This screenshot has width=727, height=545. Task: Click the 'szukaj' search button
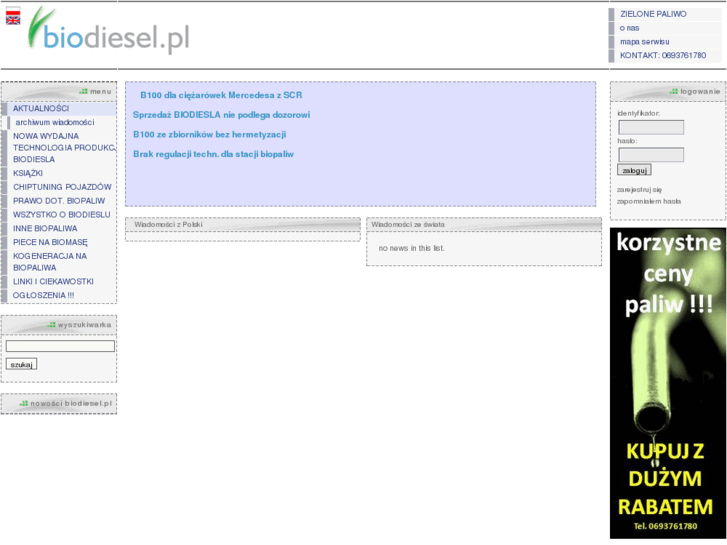(21, 365)
